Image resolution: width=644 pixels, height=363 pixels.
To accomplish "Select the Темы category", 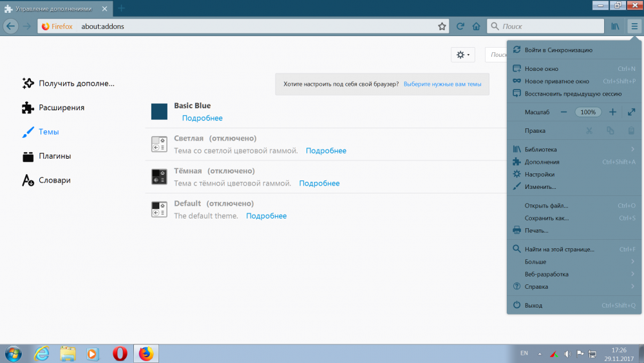I will [x=40, y=132].
